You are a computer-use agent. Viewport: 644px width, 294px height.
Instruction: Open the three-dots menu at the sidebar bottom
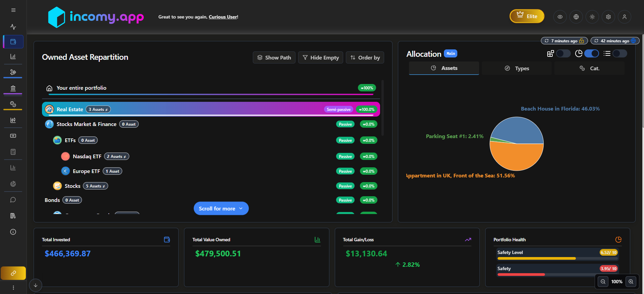tap(13, 288)
